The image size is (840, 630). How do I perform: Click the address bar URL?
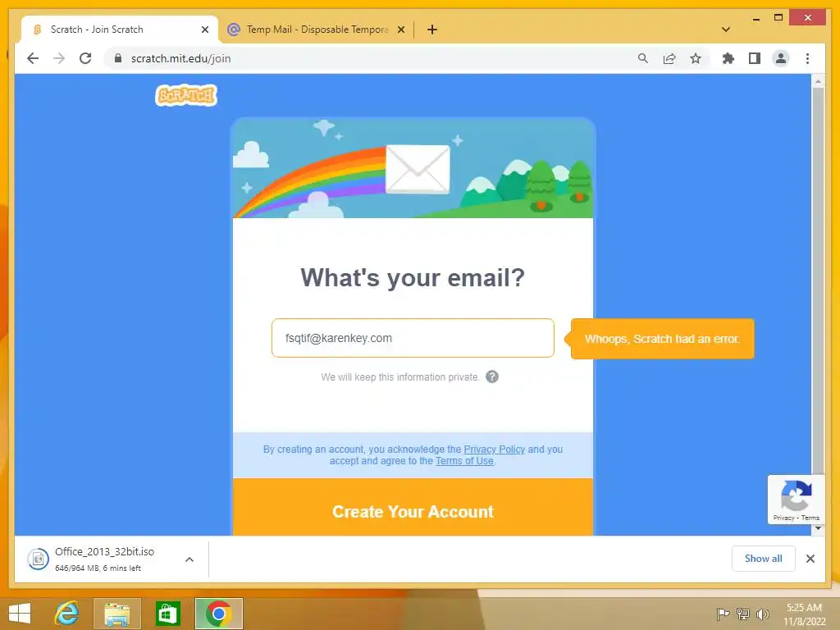[x=181, y=58]
